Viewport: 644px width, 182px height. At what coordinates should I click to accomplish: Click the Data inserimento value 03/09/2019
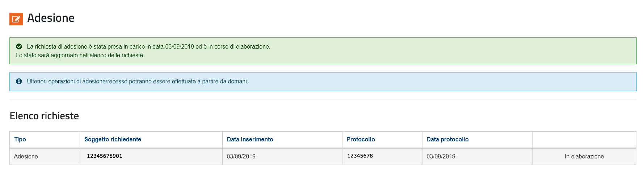pos(241,156)
